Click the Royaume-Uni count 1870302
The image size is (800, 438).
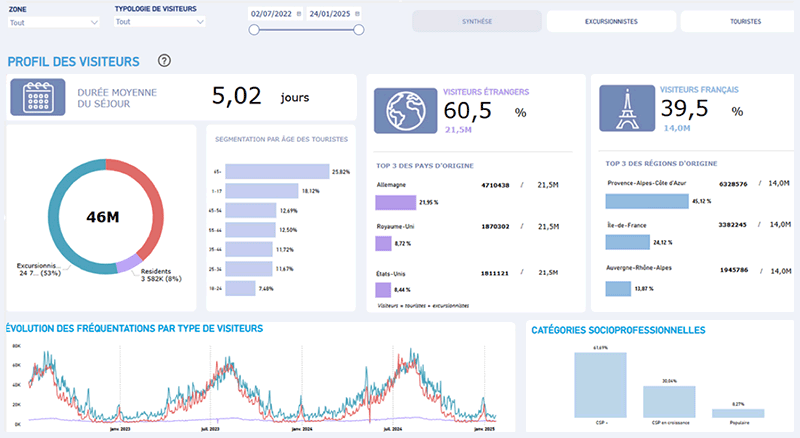[495, 226]
